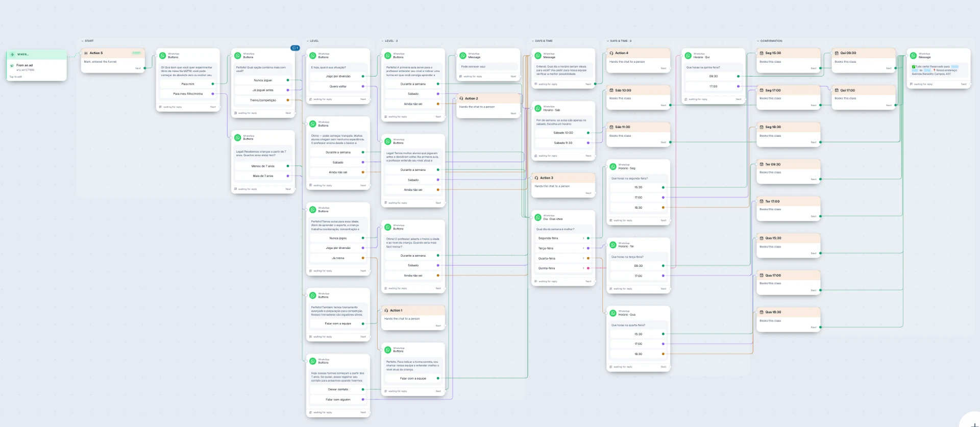Select the Para mim button option
Viewport: 980px width, 427px height.
pyautogui.click(x=188, y=84)
